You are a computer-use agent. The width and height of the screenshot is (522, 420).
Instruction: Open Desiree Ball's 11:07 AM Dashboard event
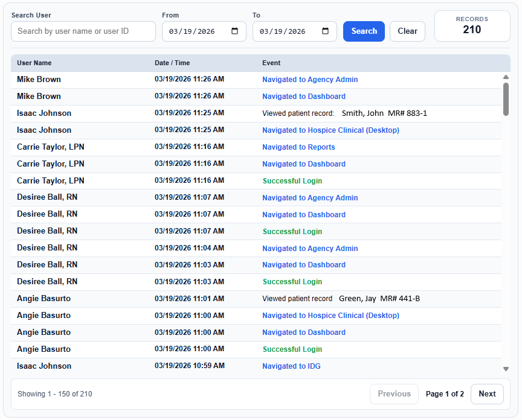304,215
